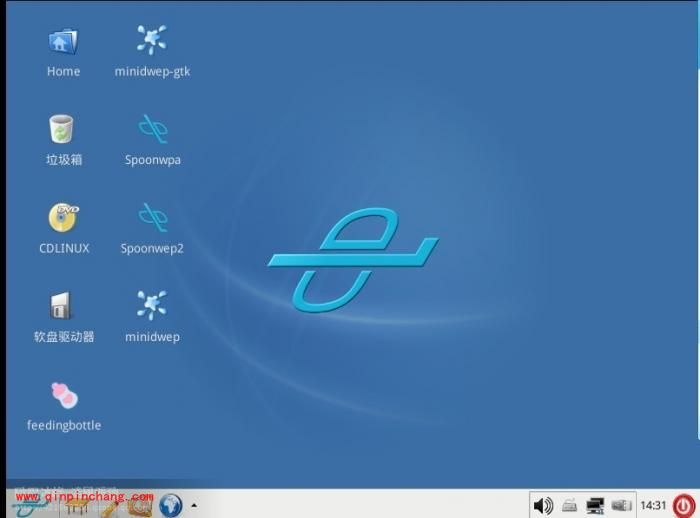This screenshot has width=700, height=518.
Task: Open the volume speaker tray icon
Action: tap(543, 506)
